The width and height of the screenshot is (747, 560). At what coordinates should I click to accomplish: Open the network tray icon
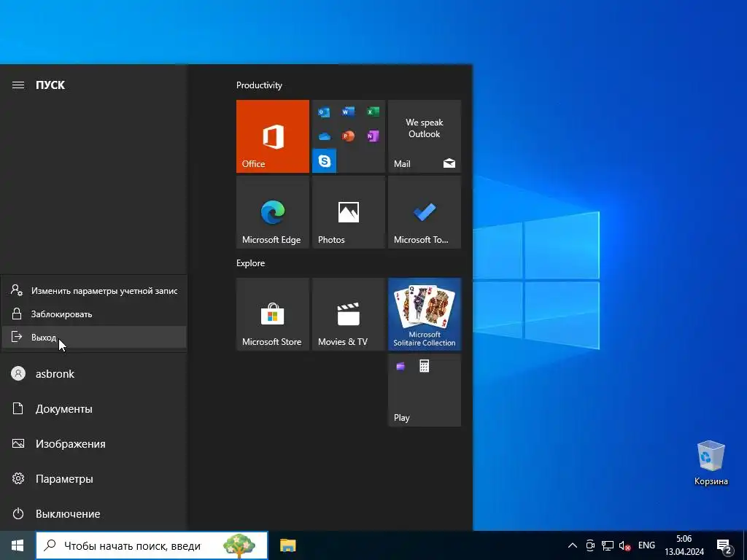(608, 545)
